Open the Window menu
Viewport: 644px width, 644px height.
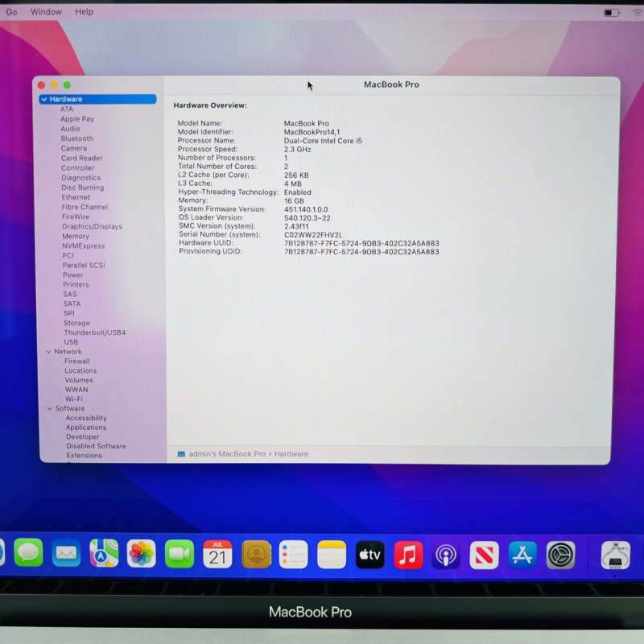coord(46,12)
